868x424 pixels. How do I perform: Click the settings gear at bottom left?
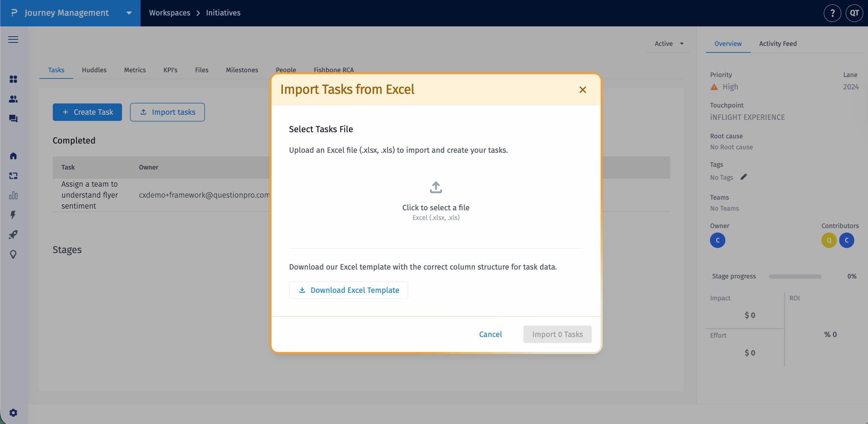pyautogui.click(x=13, y=413)
